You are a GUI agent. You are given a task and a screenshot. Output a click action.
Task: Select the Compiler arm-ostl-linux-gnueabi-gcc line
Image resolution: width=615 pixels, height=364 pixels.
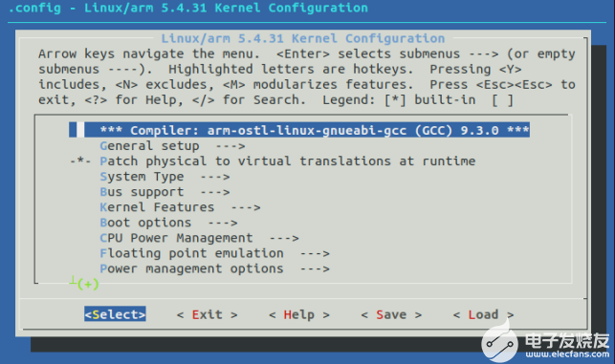pyautogui.click(x=299, y=130)
